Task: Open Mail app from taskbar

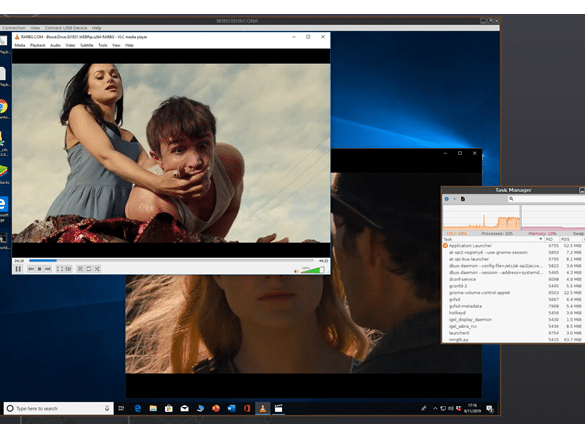Action: [x=184, y=408]
